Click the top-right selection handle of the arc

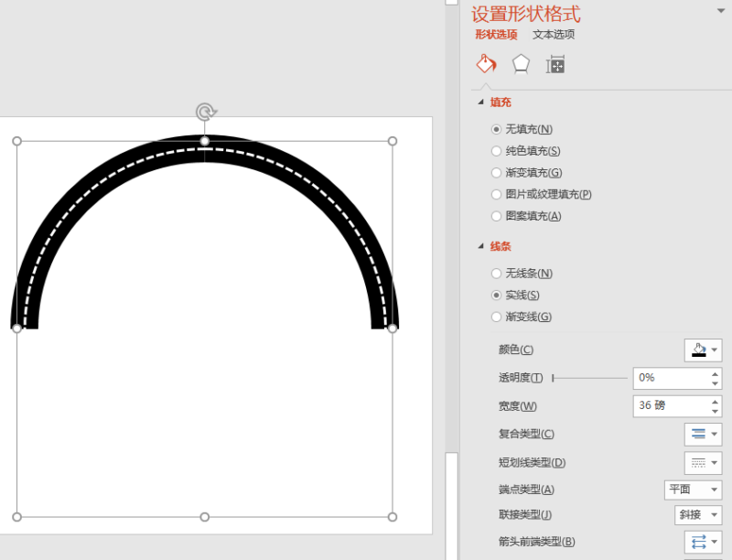coord(393,141)
